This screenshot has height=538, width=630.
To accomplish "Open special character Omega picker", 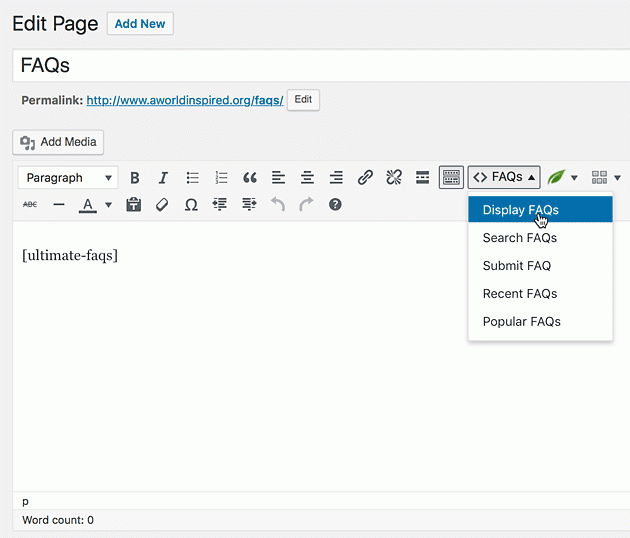I will [191, 205].
